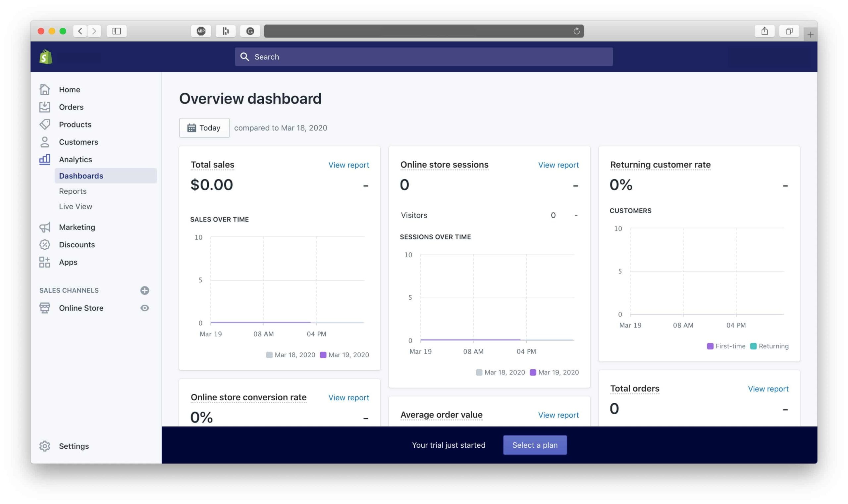The height and width of the screenshot is (504, 848).
Task: Select Marketing in the sidebar
Action: coord(77,227)
